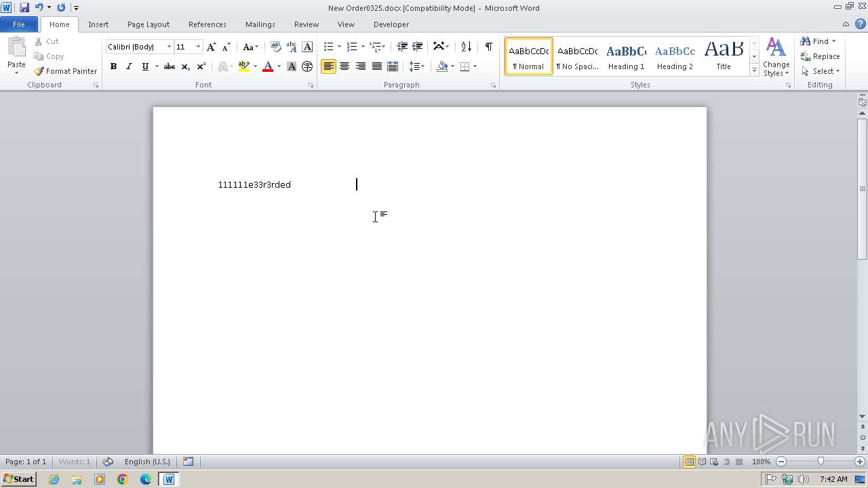Open the Multilevel List menu

(376, 47)
